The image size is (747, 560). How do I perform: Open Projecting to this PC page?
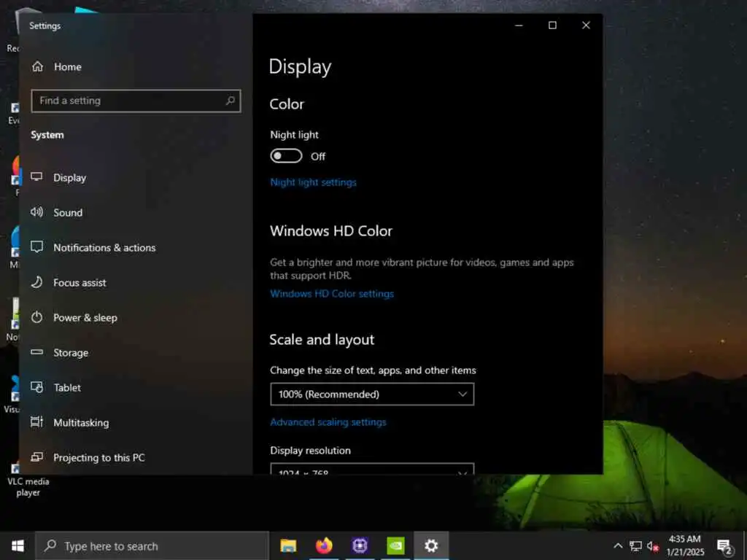click(x=98, y=458)
